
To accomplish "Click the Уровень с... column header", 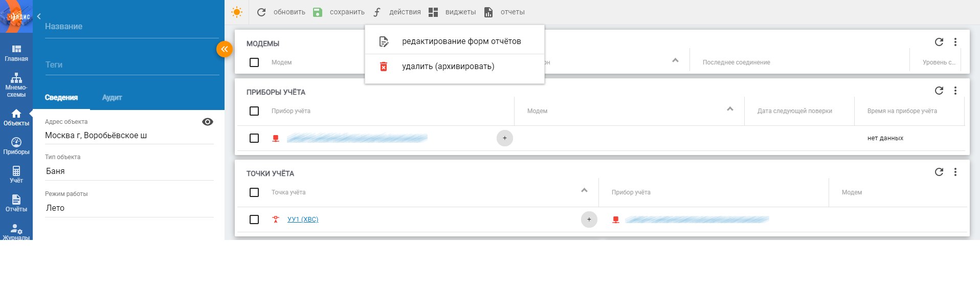I will [939, 62].
